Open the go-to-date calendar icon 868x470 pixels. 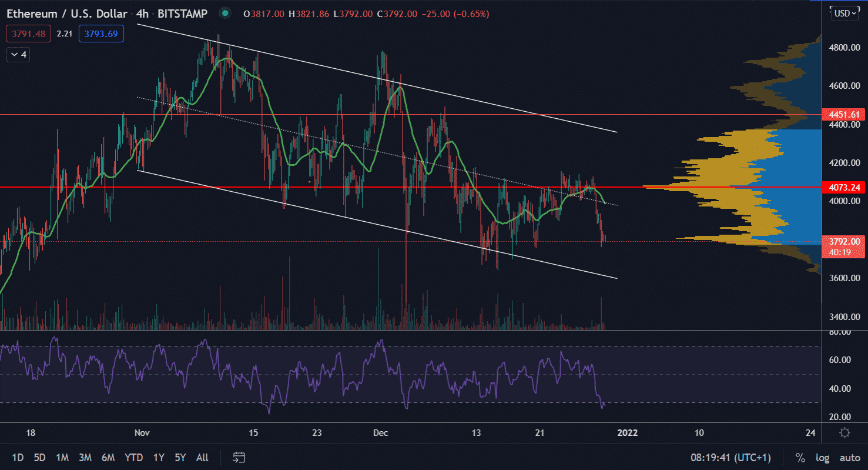(x=239, y=457)
